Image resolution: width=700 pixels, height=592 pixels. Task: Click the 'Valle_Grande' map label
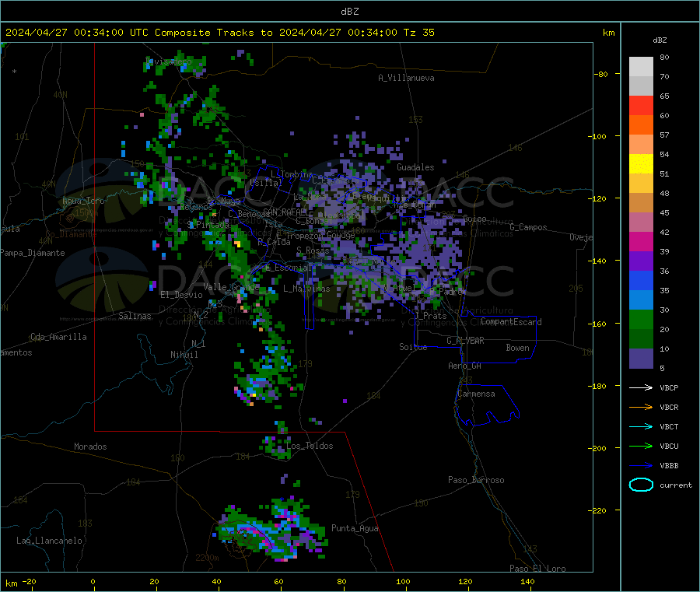(x=231, y=287)
